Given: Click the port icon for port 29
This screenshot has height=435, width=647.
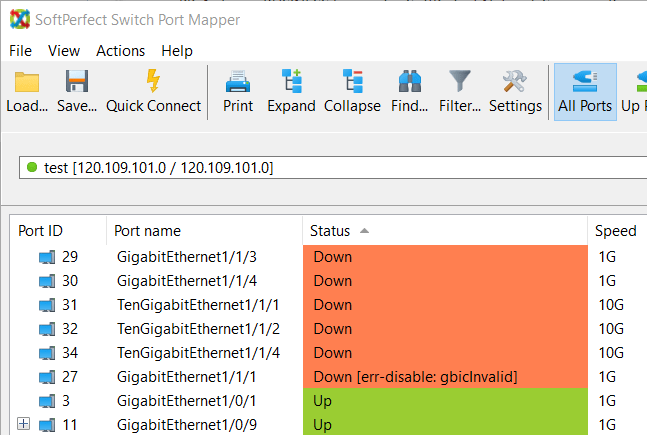Looking at the screenshot, I should point(47,257).
